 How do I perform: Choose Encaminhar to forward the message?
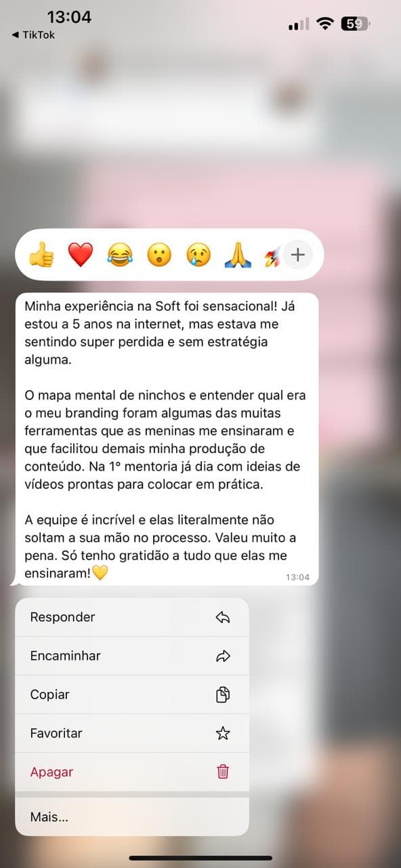click(132, 656)
